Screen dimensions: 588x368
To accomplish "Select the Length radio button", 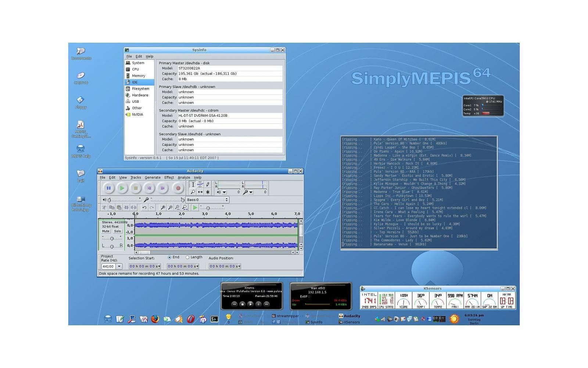I will click(187, 257).
